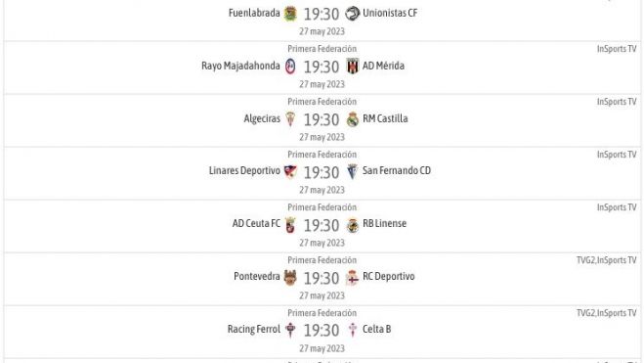Select the RB Linense crest icon
Image resolution: width=644 pixels, height=363 pixels.
(353, 225)
